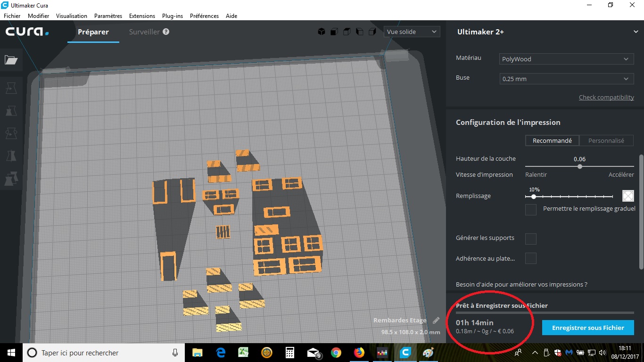Open a file using the folder icon
644x362 pixels.
11,60
